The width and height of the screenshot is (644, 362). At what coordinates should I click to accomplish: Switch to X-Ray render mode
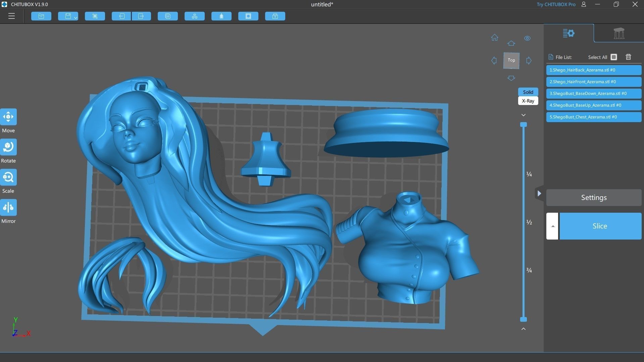528,101
